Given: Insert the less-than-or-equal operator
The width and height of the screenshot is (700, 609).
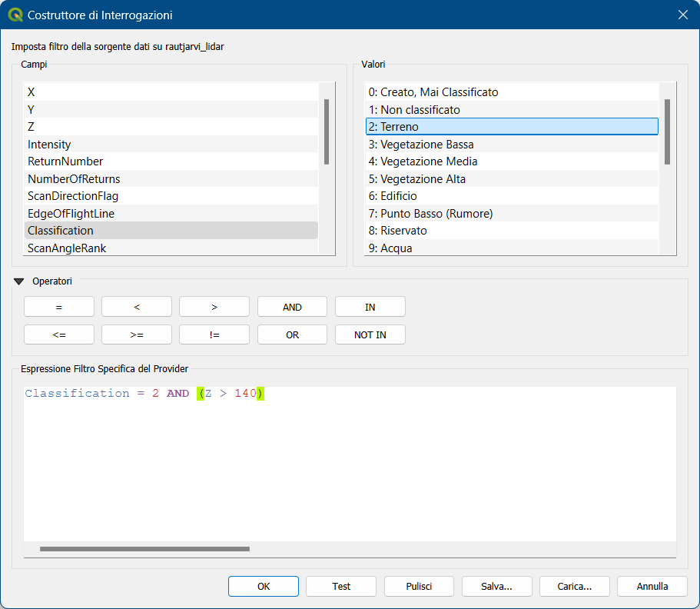Looking at the screenshot, I should pos(59,334).
